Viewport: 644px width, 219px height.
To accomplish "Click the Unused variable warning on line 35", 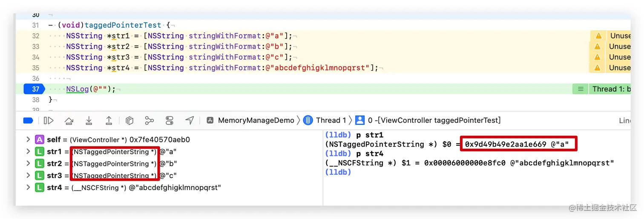I will click(x=620, y=68).
